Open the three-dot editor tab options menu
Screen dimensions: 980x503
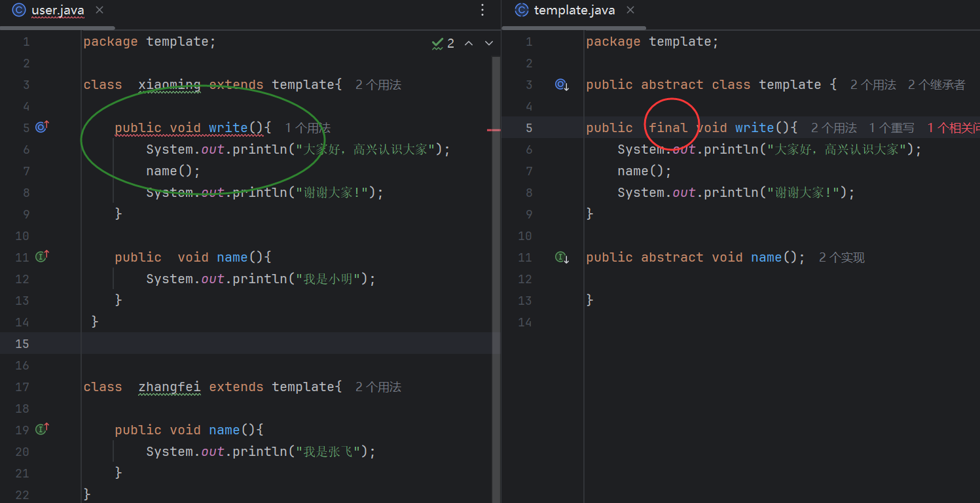[x=482, y=10]
